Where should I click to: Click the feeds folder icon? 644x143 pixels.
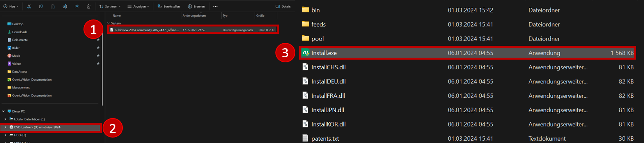[305, 24]
